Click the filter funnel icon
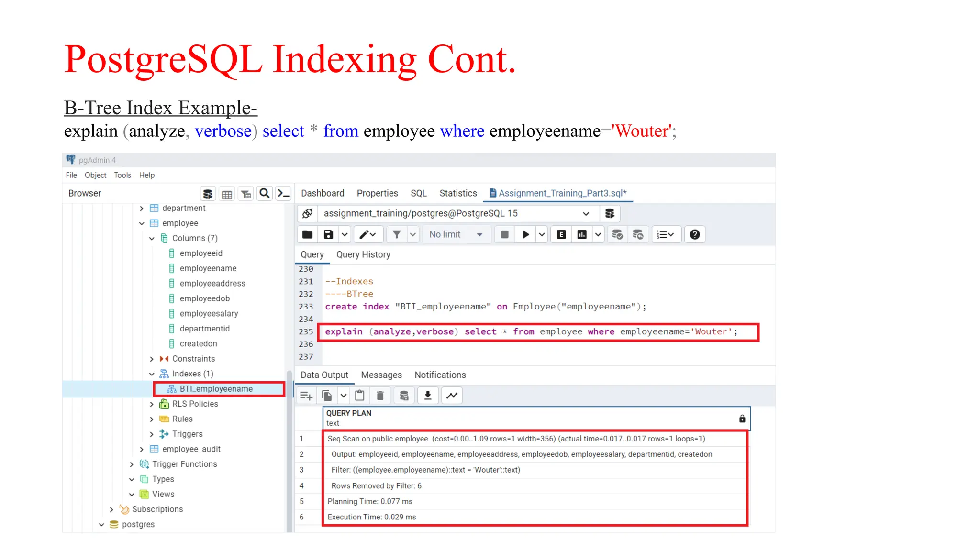 [x=397, y=234]
